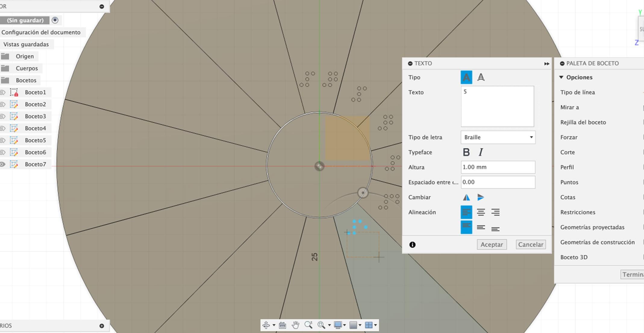Set vertical alignment to middle
The image size is (644, 333).
tap(481, 227)
